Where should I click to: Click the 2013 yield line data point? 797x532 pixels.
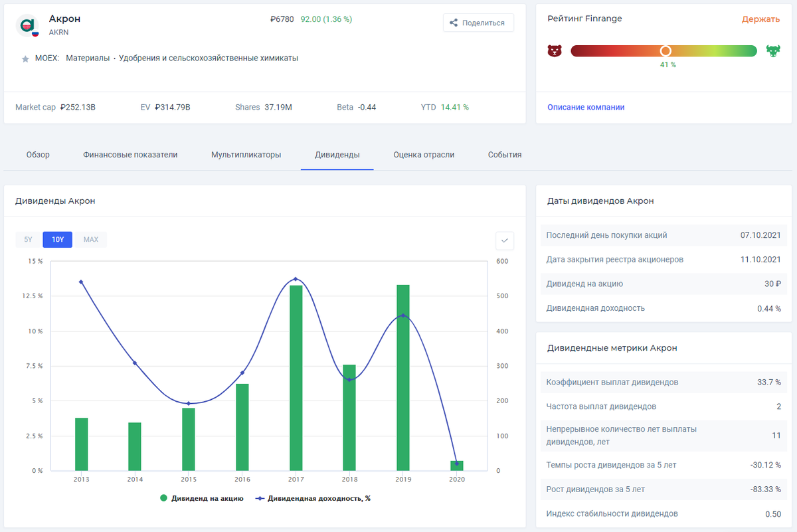82,282
